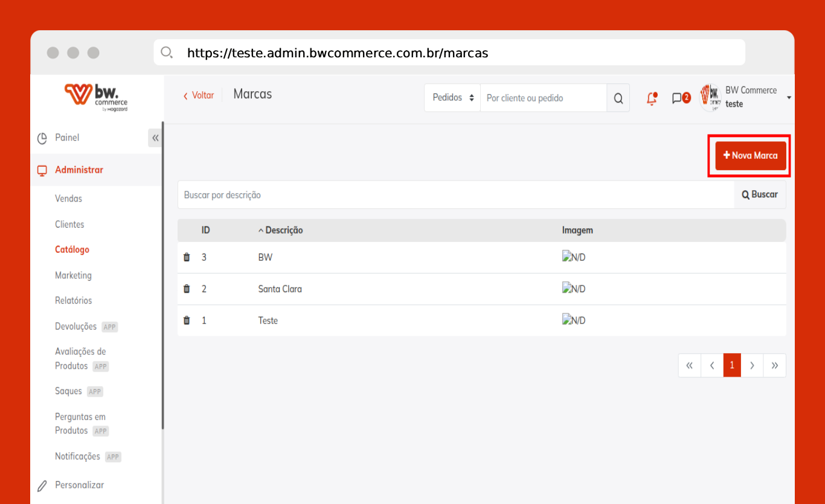Jump to last page in pagination
The height and width of the screenshot is (504, 825).
pyautogui.click(x=774, y=365)
